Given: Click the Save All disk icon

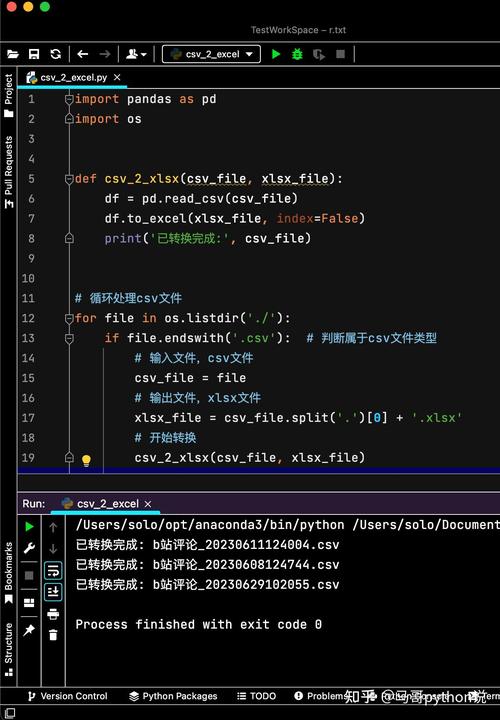Looking at the screenshot, I should coord(34,54).
